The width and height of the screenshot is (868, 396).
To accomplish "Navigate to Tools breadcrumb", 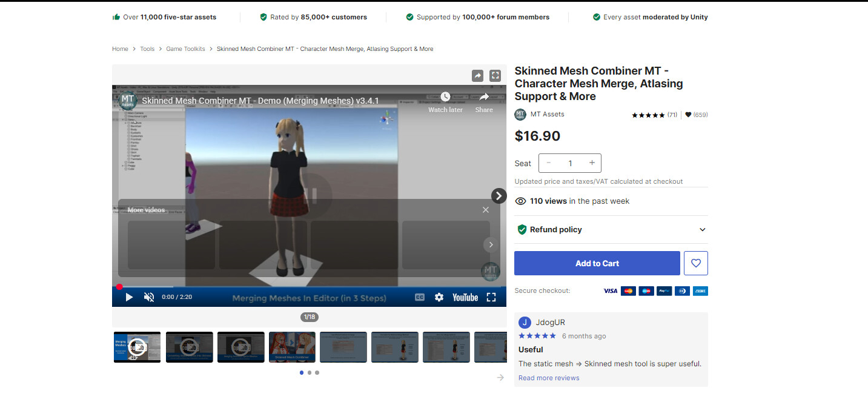I will pos(147,49).
